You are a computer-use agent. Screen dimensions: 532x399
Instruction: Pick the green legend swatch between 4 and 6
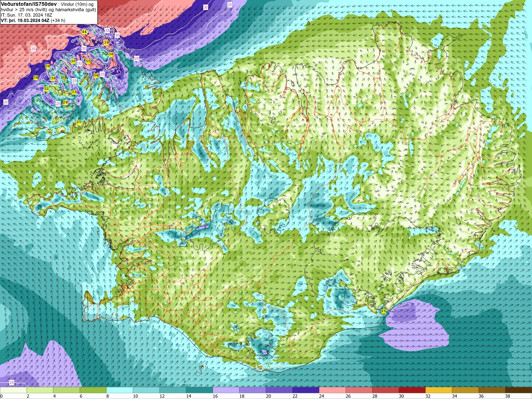[66, 390]
